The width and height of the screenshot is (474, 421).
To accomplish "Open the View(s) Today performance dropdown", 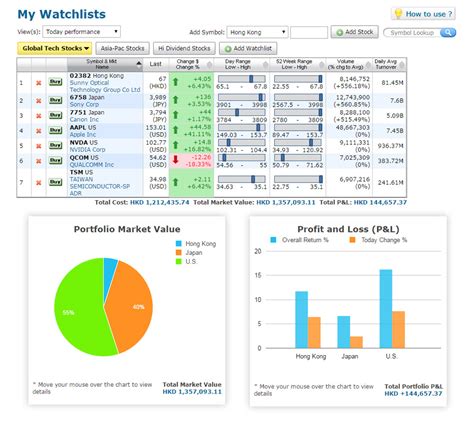I will [x=81, y=32].
